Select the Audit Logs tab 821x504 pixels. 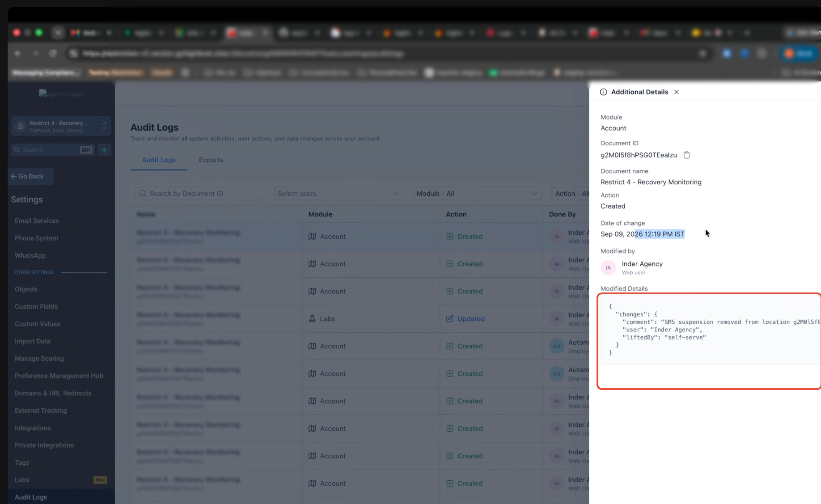click(x=159, y=160)
